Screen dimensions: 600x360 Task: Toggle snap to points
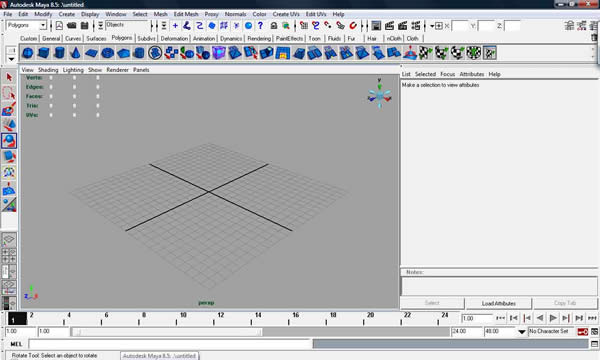click(x=328, y=26)
